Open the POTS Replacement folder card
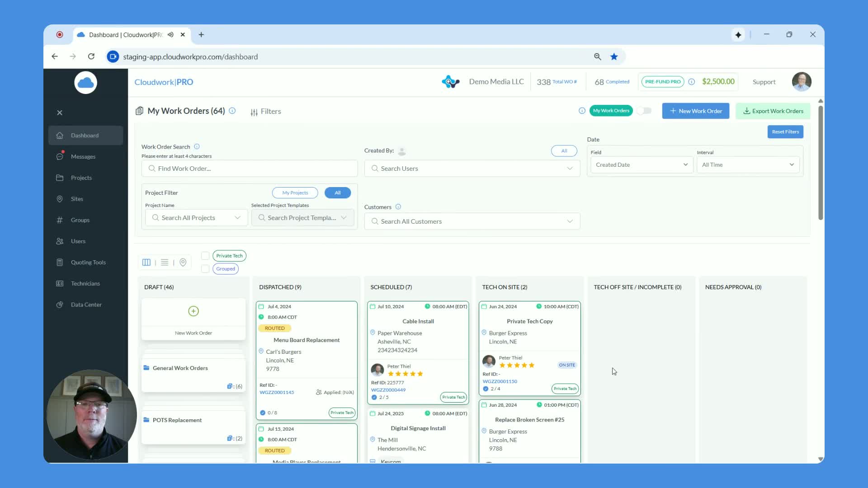 pyautogui.click(x=193, y=428)
